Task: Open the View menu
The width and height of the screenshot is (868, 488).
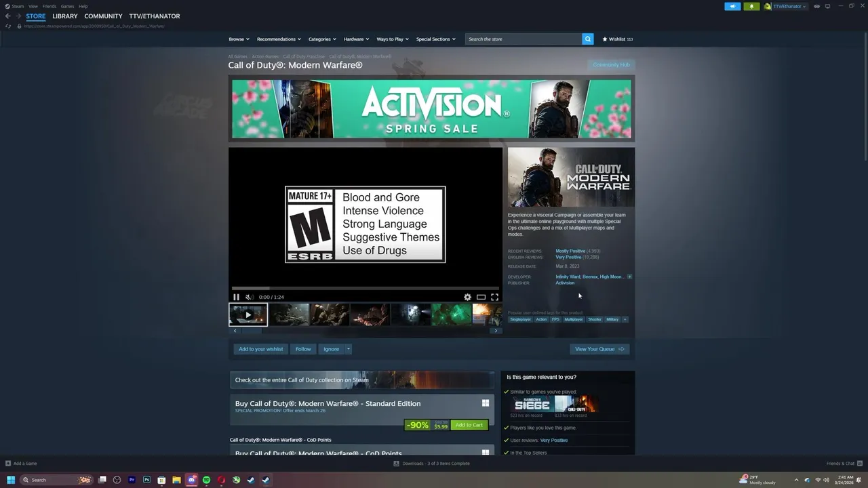Action: [33, 6]
